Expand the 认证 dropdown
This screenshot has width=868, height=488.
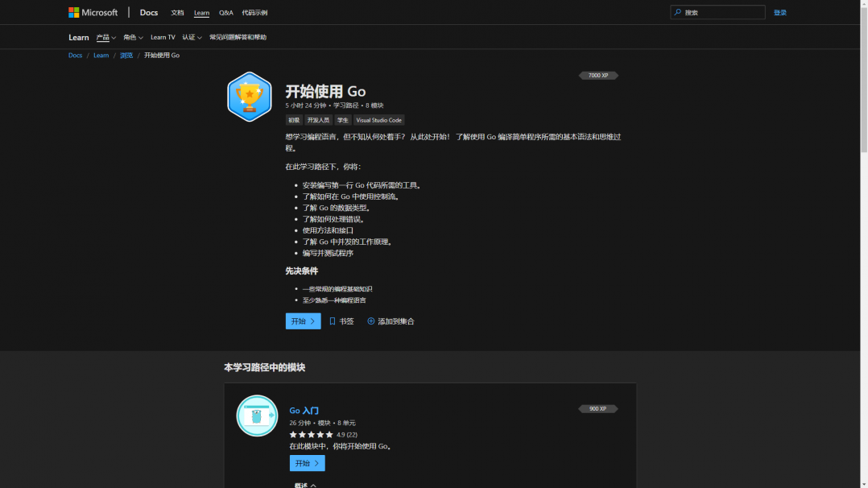click(x=192, y=38)
